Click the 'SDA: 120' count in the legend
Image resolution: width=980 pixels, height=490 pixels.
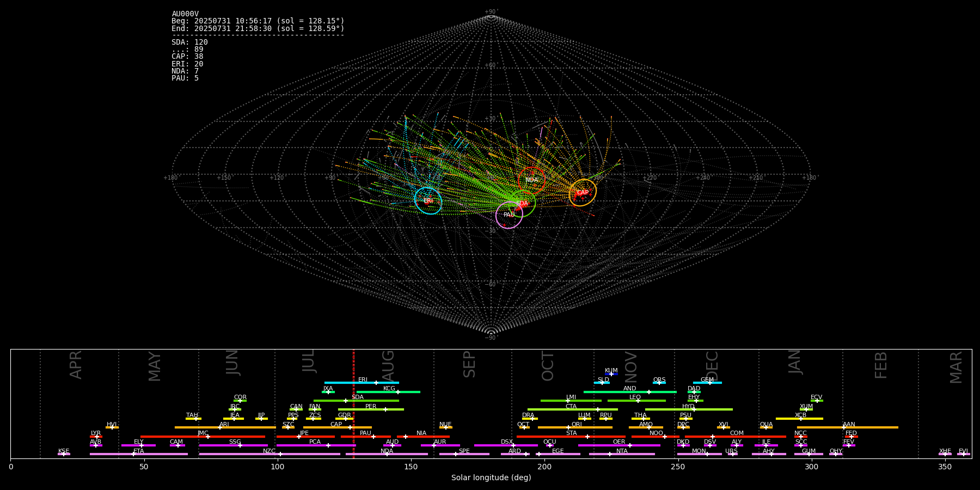coord(189,42)
